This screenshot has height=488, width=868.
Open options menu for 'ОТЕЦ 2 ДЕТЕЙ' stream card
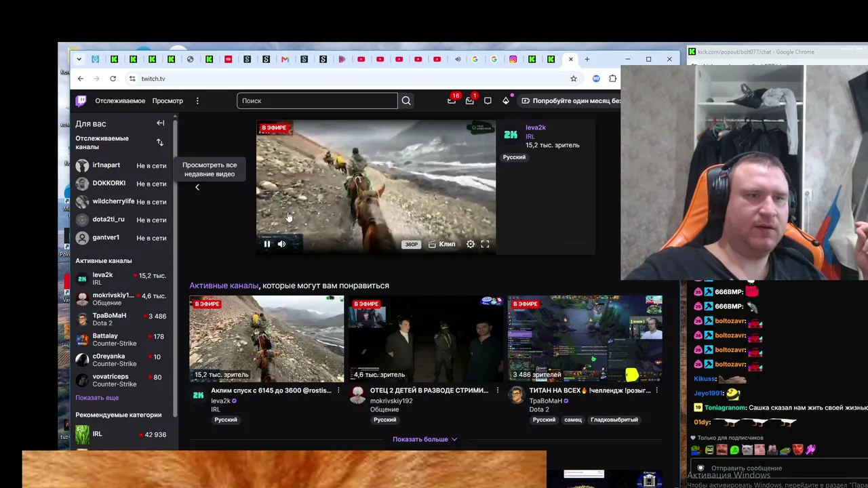coord(497,390)
